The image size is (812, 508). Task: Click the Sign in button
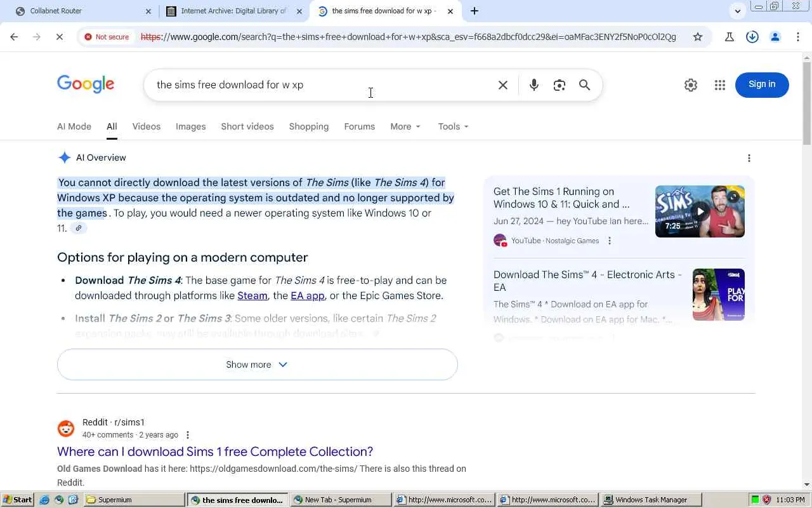pyautogui.click(x=762, y=84)
